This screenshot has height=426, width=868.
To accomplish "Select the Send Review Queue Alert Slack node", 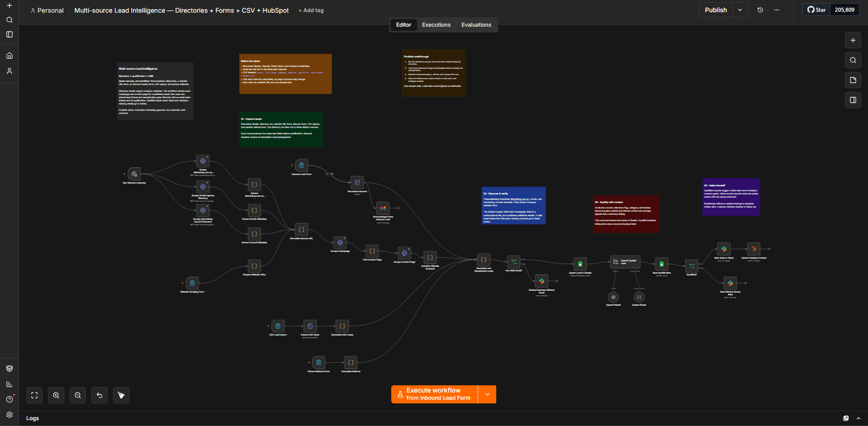I will click(x=730, y=284).
